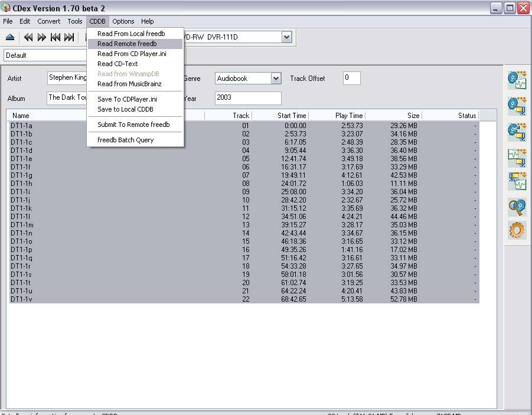Click extract CD tracks to compressed audio icon
This screenshot has width=532, height=415.
click(517, 106)
